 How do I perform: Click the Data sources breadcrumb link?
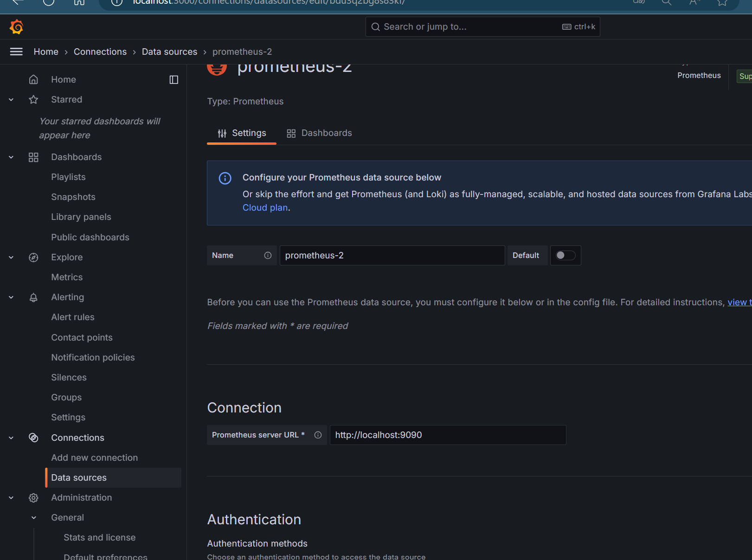(x=169, y=51)
